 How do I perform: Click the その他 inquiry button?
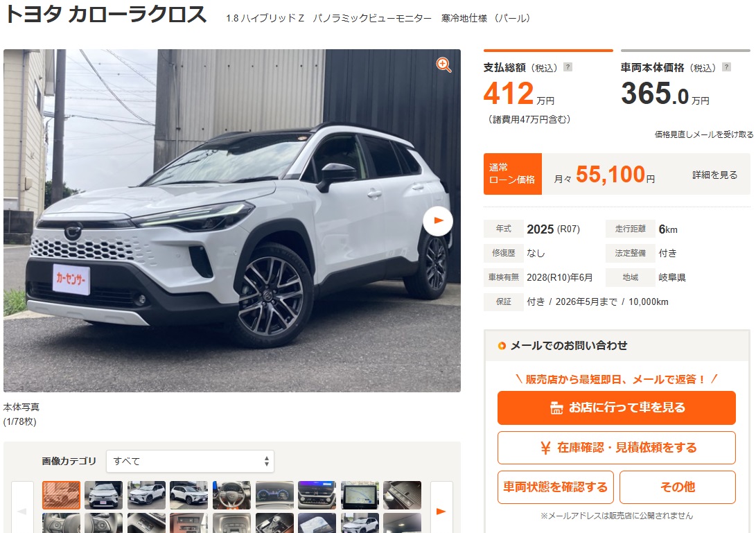[678, 487]
